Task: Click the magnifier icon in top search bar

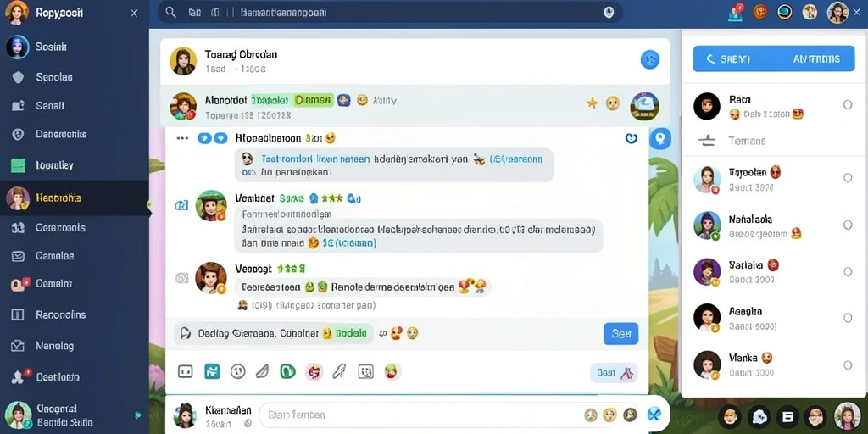Action: point(171,13)
